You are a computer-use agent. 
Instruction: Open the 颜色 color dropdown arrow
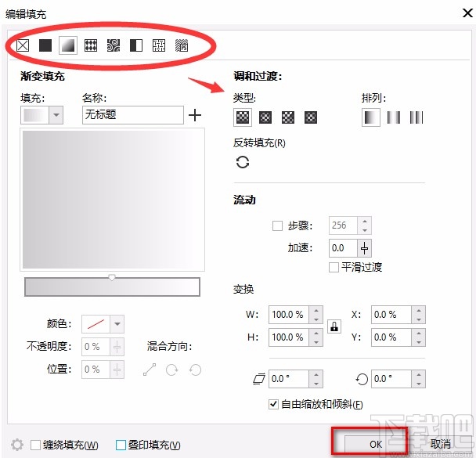tap(117, 324)
